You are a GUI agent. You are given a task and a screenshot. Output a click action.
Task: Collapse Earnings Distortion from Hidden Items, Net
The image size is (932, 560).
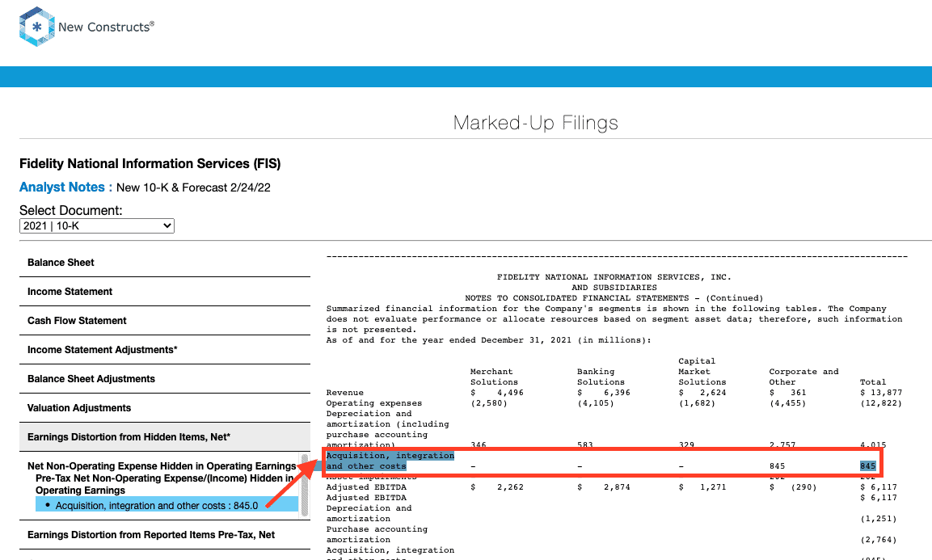click(x=165, y=437)
